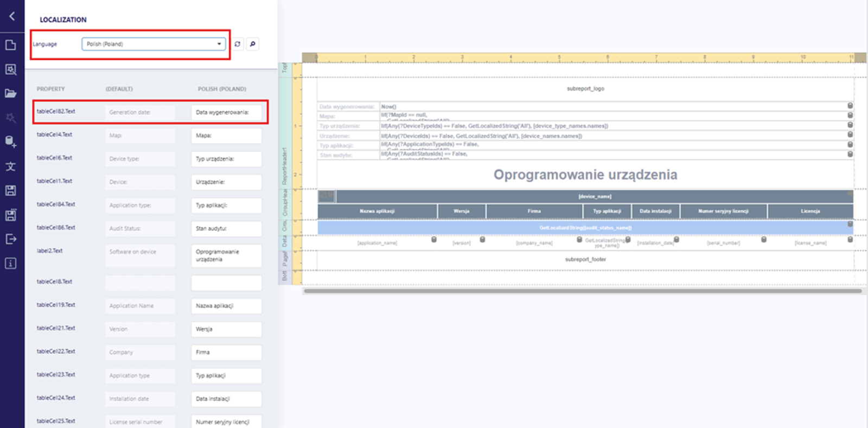
Task: Click the 'Data wygenerowania:' translation field
Action: tap(226, 112)
